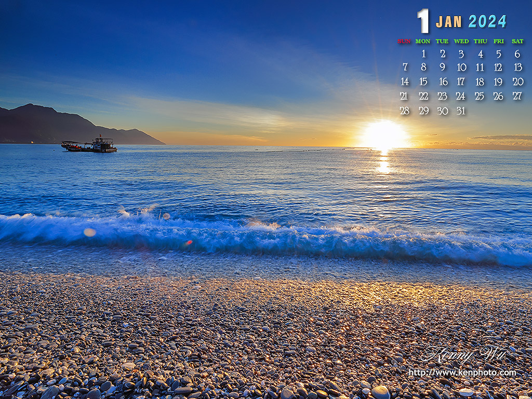Select date 13 in the calendar

[x=518, y=67]
